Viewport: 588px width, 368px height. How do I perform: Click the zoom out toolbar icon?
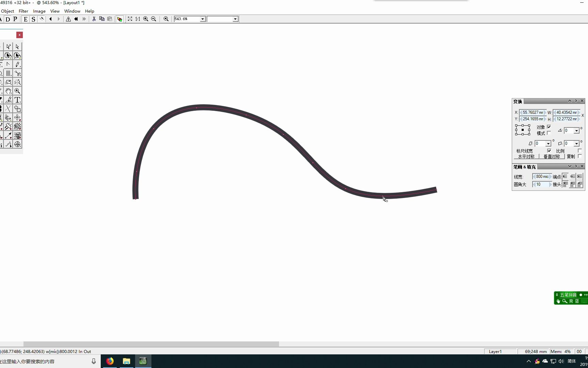tap(153, 19)
